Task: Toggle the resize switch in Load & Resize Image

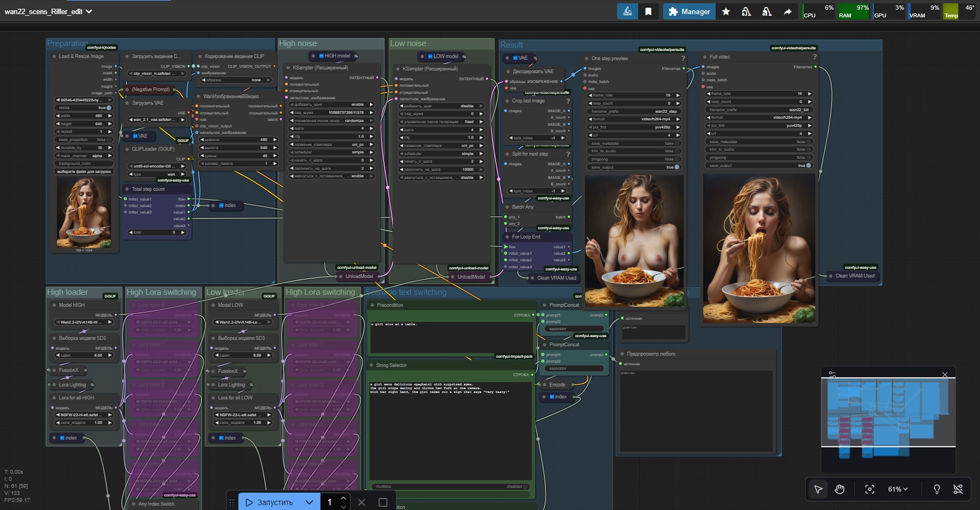Action: [x=108, y=108]
